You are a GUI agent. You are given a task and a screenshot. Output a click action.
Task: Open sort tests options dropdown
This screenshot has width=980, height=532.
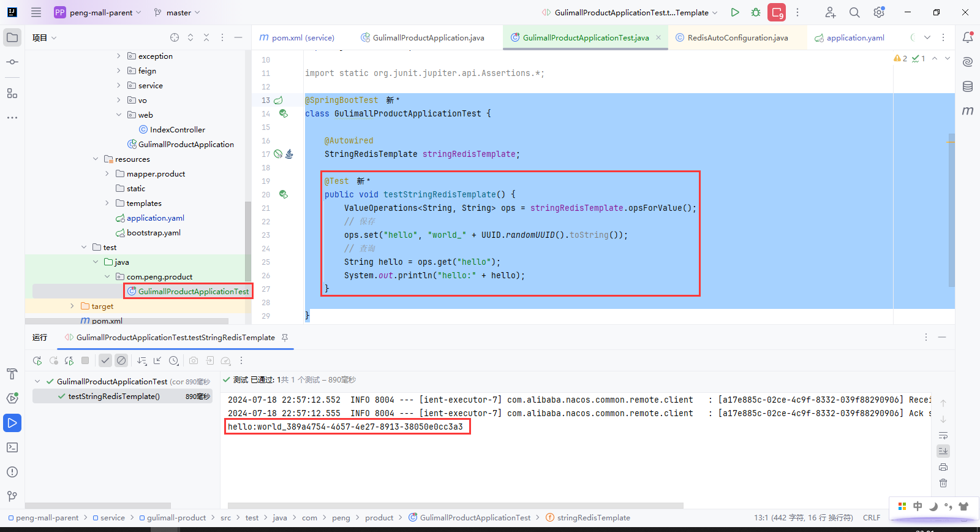142,361
